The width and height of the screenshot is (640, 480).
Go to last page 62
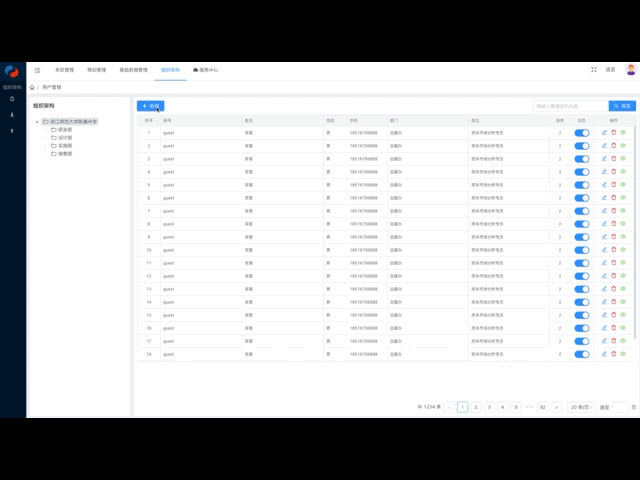(542, 407)
